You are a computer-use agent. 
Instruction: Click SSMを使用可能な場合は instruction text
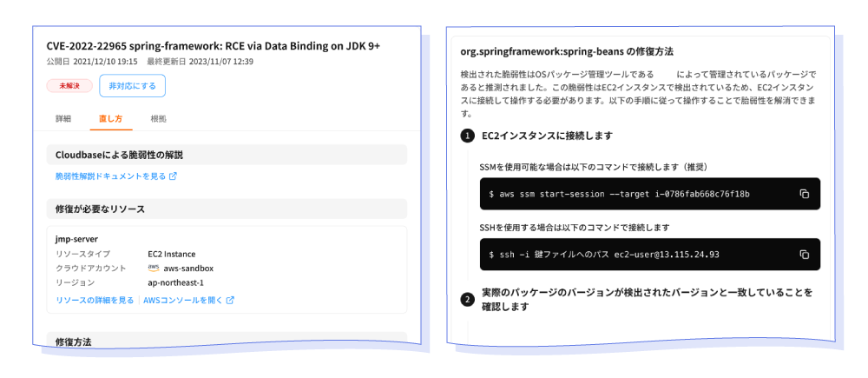click(x=595, y=167)
